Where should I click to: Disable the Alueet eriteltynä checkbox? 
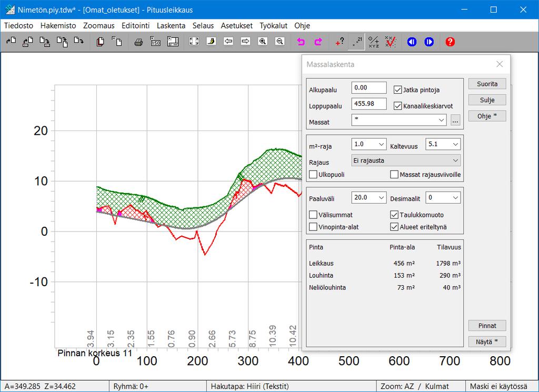coord(394,227)
